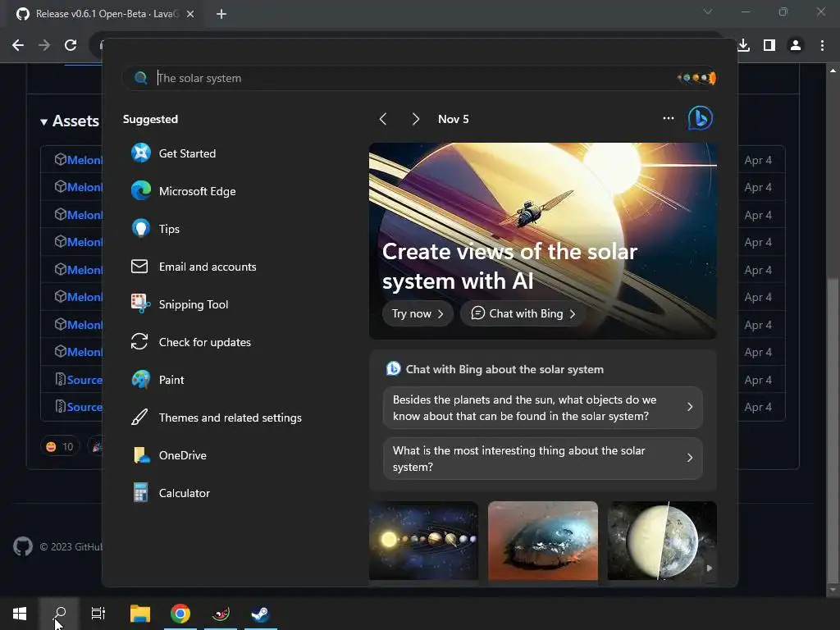
Task: Toggle Chrome side panel
Action: point(769,45)
